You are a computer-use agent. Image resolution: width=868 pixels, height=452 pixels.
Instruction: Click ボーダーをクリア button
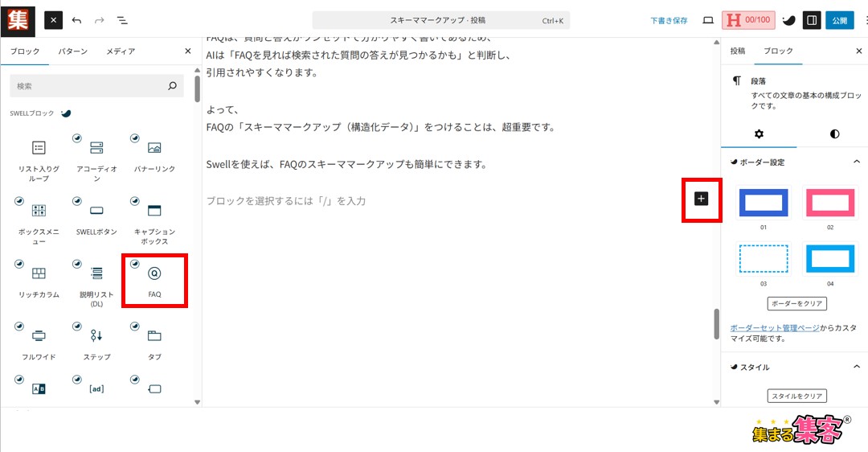coord(796,303)
